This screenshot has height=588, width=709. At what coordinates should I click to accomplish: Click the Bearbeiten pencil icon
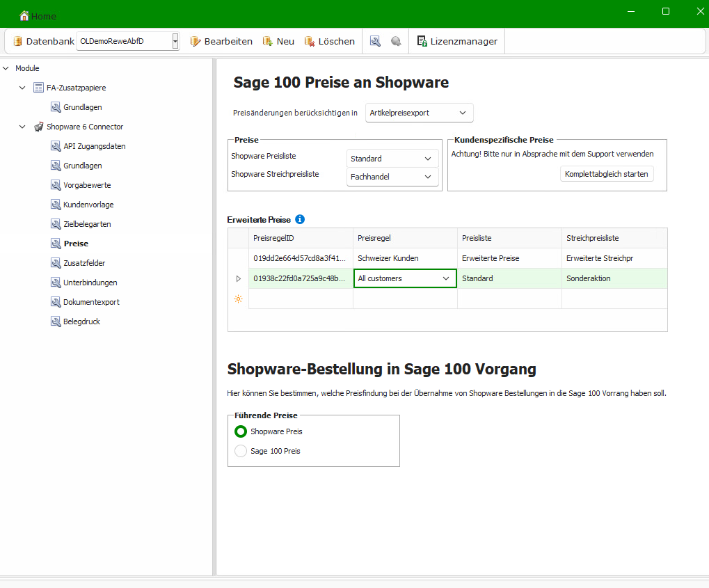point(196,41)
